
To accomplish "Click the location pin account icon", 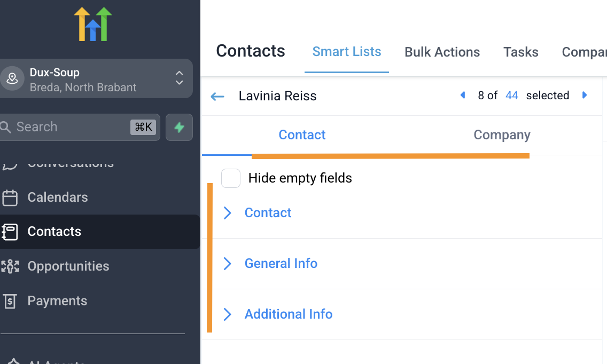I will pyautogui.click(x=12, y=78).
